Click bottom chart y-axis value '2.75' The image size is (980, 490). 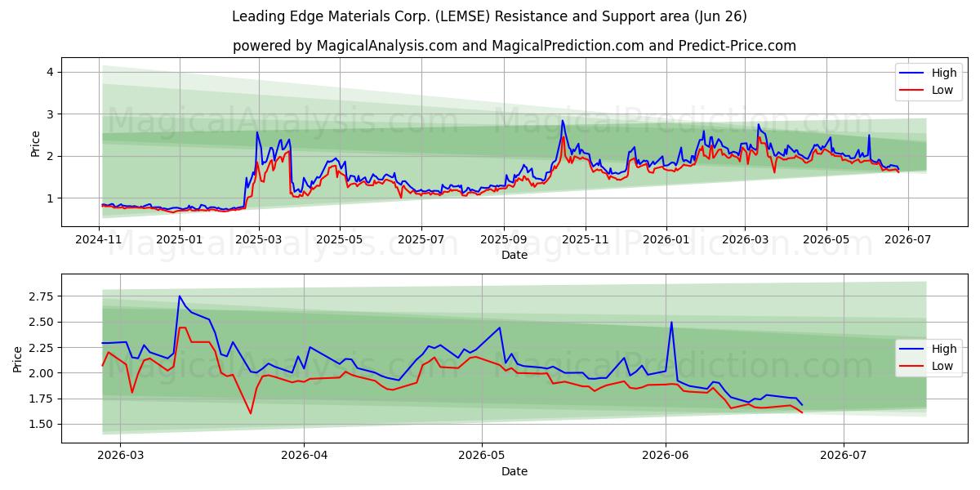click(x=41, y=296)
